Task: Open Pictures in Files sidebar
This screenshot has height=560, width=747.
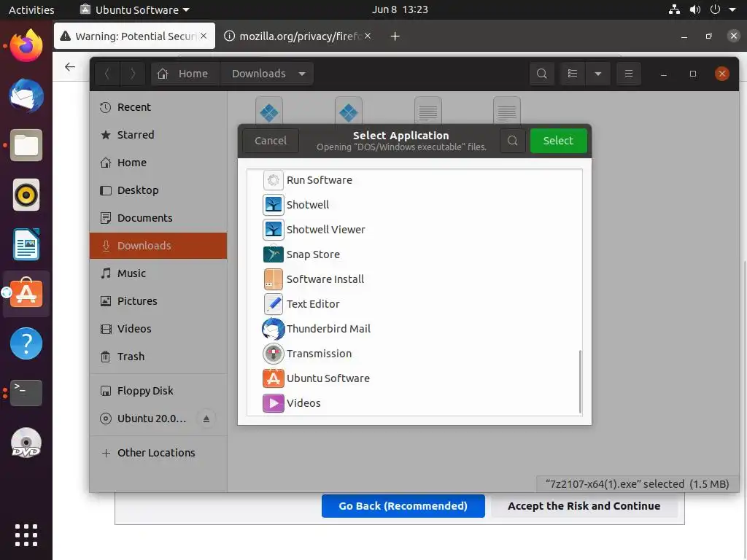Action: click(x=158, y=301)
